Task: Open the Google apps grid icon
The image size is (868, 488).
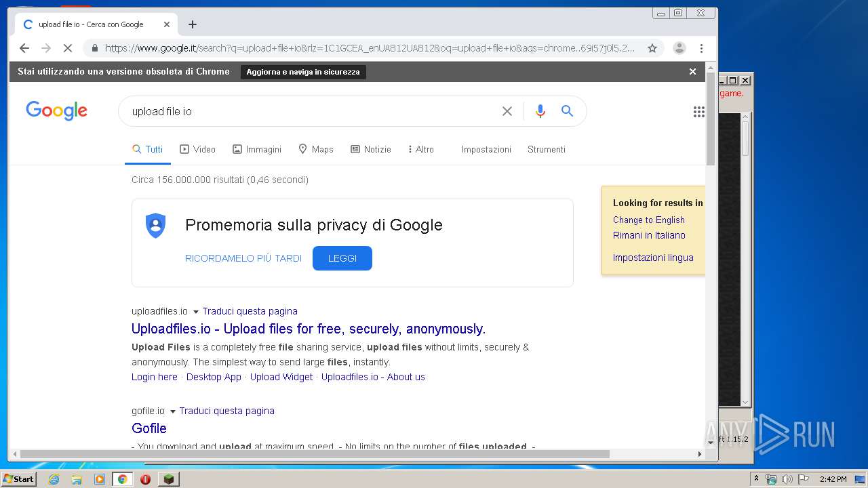Action: tap(698, 112)
